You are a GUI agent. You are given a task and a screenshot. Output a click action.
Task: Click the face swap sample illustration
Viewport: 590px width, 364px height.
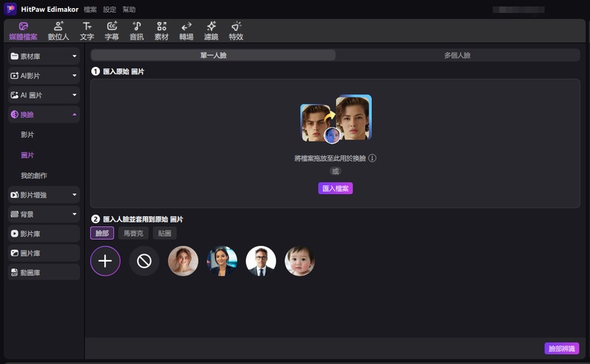pos(336,119)
